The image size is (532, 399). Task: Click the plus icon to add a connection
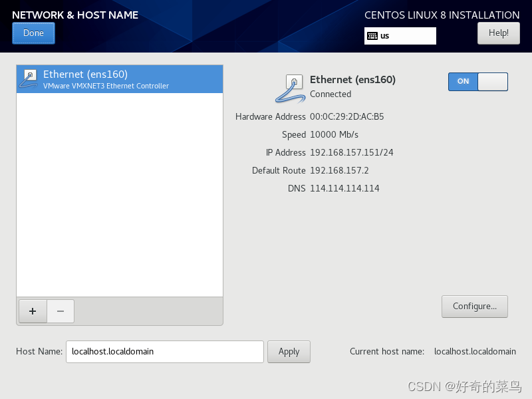pyautogui.click(x=32, y=311)
